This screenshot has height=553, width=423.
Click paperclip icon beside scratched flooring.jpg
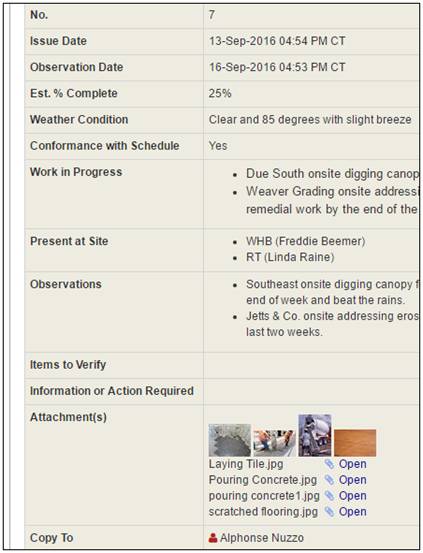329,512
